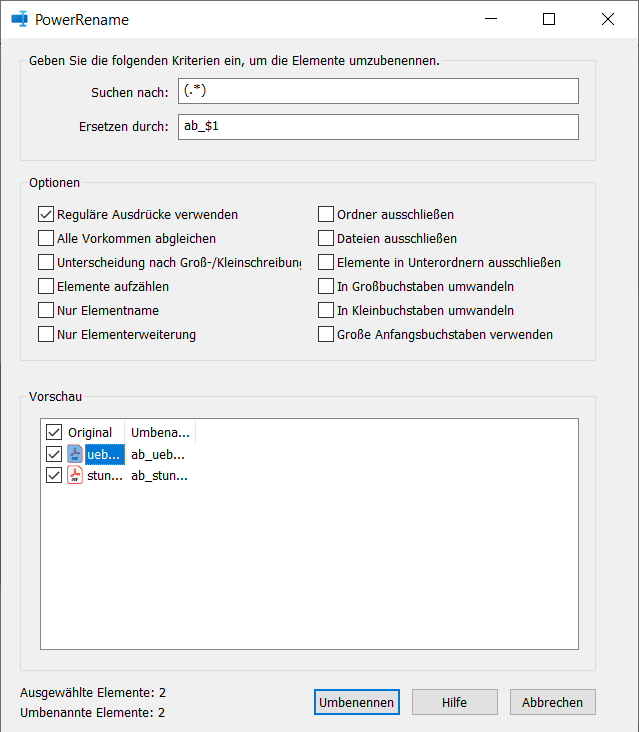Uncheck the ueb... file row checkbox
This screenshot has height=732, width=639.
click(x=54, y=454)
